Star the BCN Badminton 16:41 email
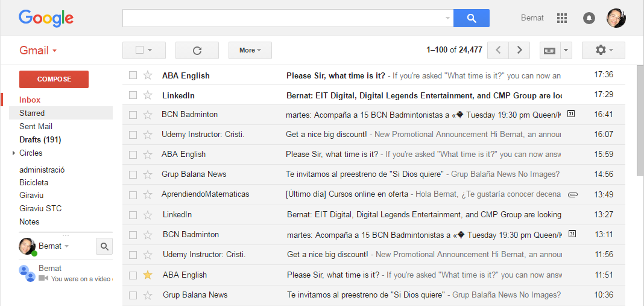The width and height of the screenshot is (644, 306). point(148,115)
